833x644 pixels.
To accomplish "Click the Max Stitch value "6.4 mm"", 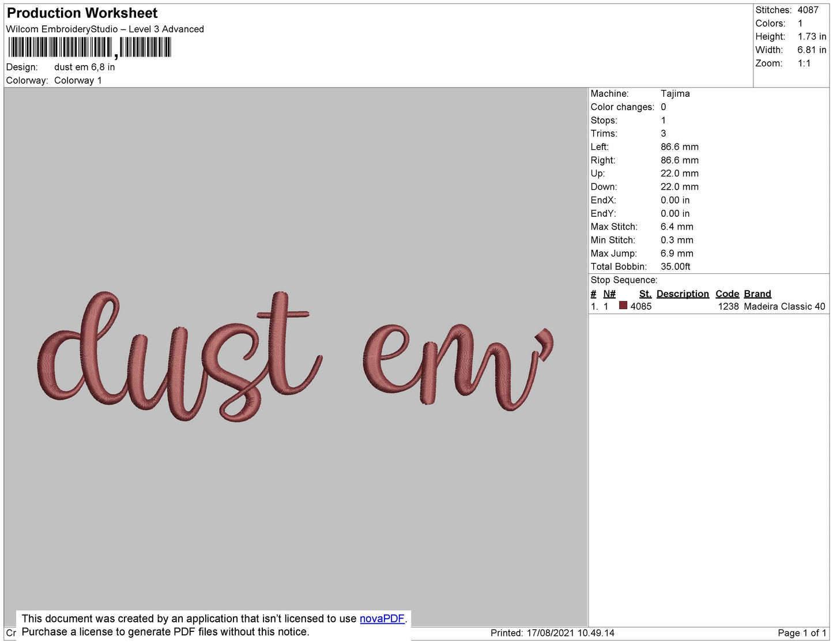I will pos(677,227).
